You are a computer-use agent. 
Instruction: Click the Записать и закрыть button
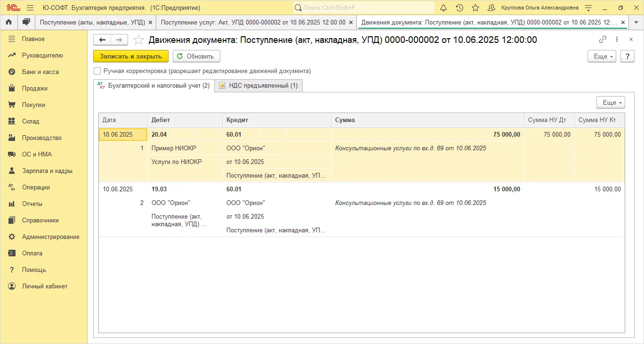131,56
